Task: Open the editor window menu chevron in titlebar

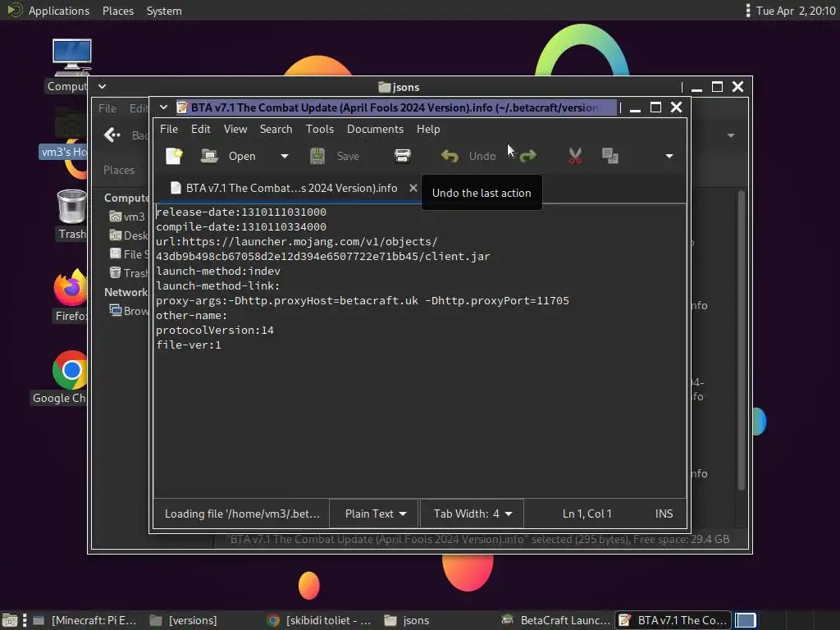Action: (163, 107)
